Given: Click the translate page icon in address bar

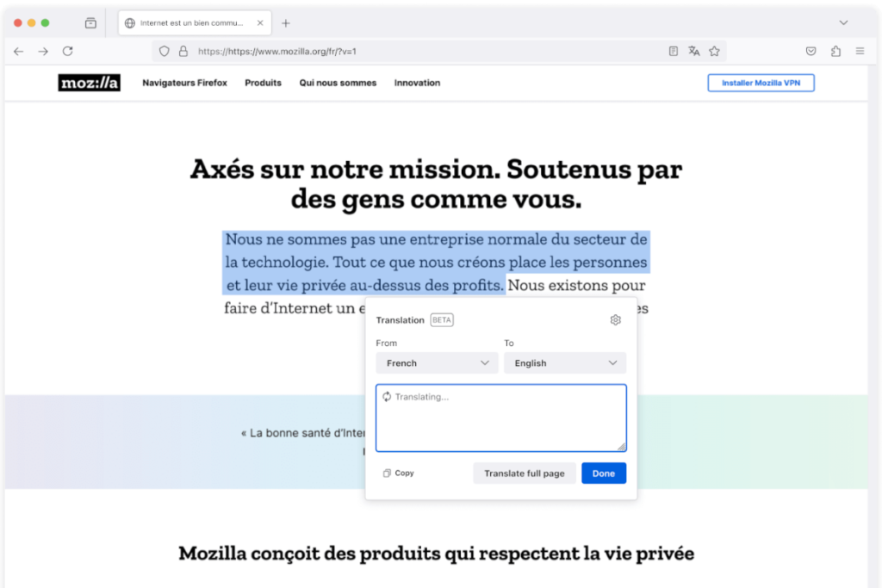Looking at the screenshot, I should tap(694, 51).
